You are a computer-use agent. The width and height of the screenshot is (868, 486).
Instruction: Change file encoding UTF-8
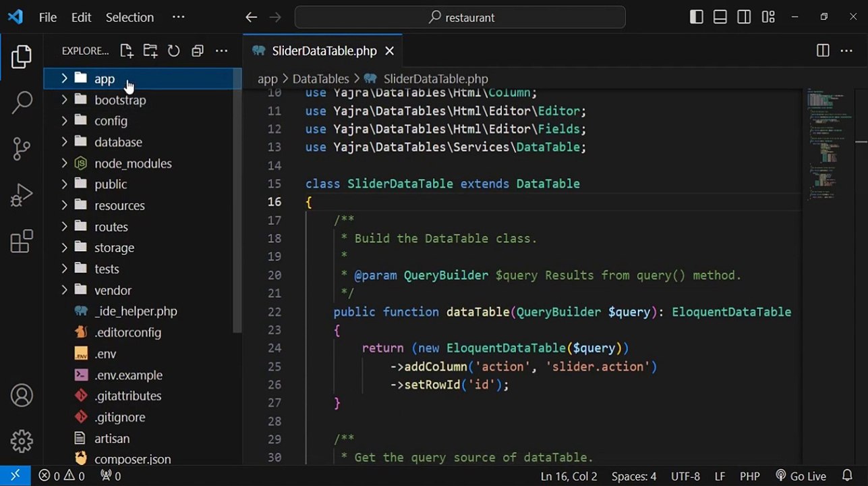tap(685, 476)
